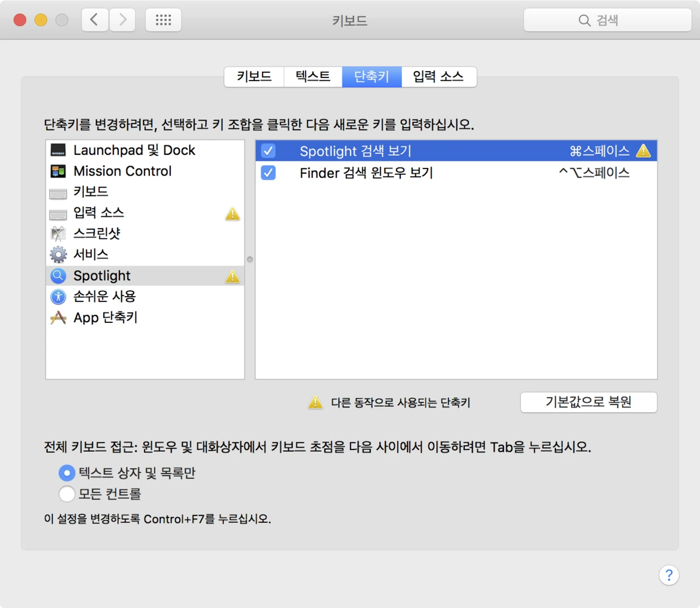Click the Mission Control icon
This screenshot has width=700, height=608.
pos(58,171)
